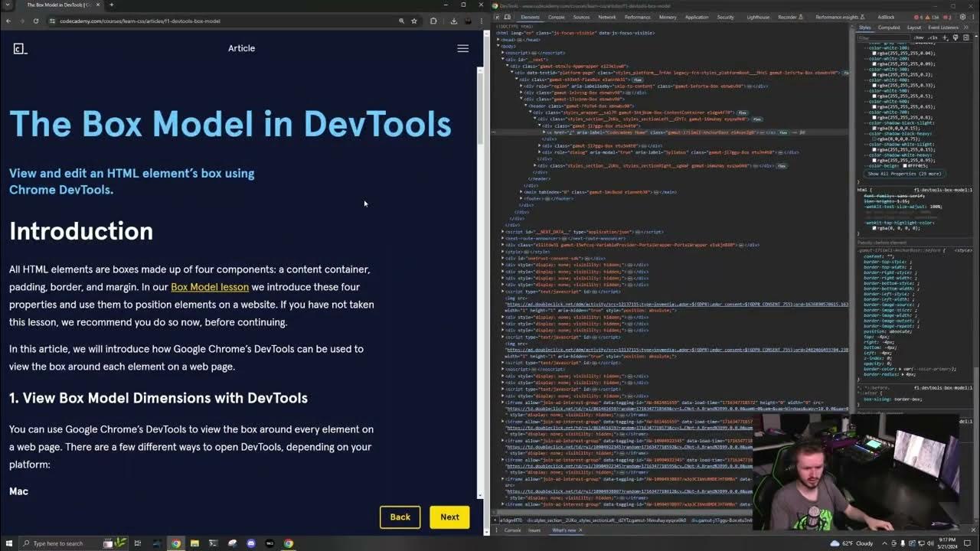This screenshot has width=980, height=551.
Task: Open a new browser tab with plus
Action: click(x=111, y=5)
